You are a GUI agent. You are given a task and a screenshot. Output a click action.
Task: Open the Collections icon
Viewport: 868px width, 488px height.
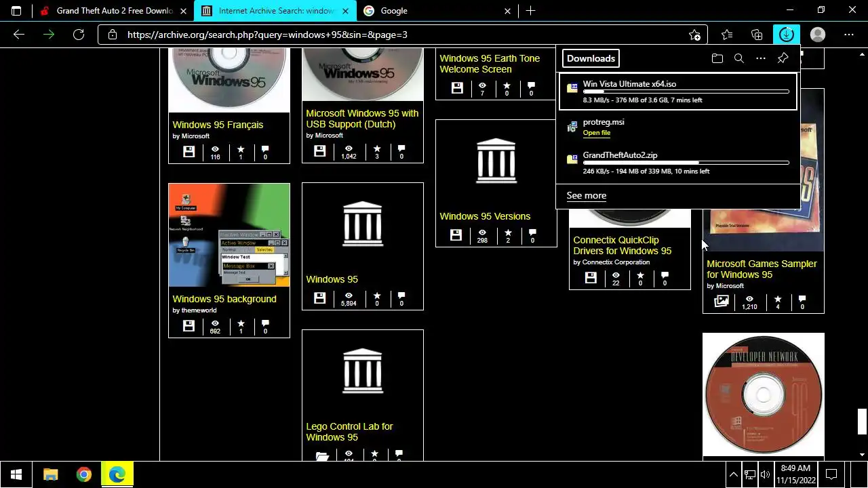tap(757, 35)
